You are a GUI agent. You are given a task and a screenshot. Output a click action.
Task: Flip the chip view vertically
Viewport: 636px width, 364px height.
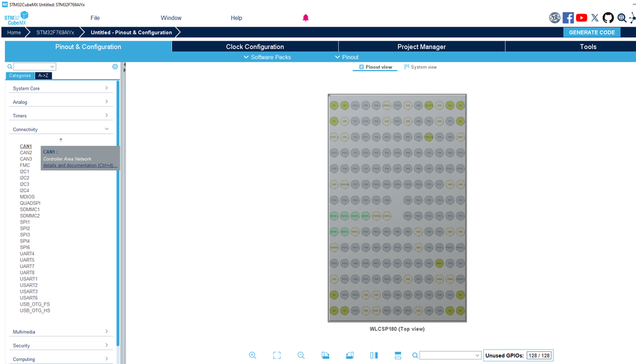pyautogui.click(x=398, y=356)
